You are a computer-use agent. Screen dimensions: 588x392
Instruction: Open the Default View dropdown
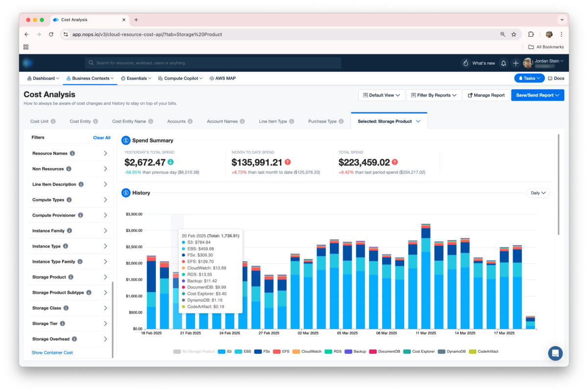point(381,95)
